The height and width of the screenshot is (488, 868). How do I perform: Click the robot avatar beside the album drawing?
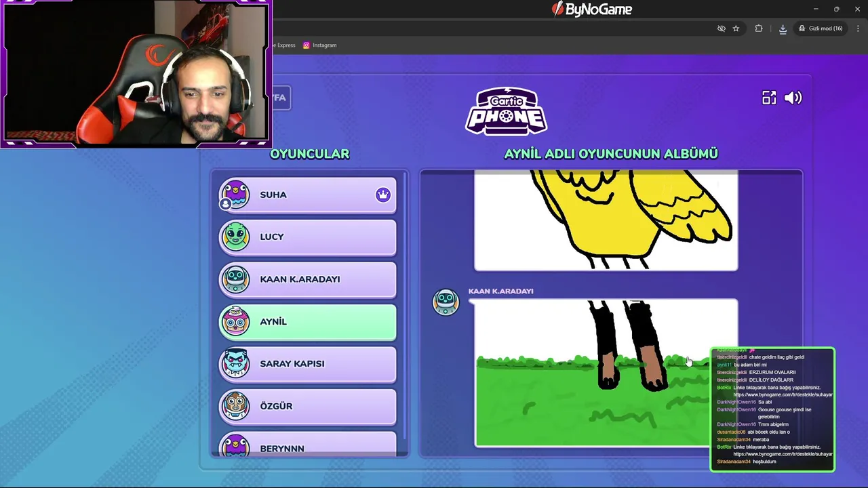click(446, 302)
